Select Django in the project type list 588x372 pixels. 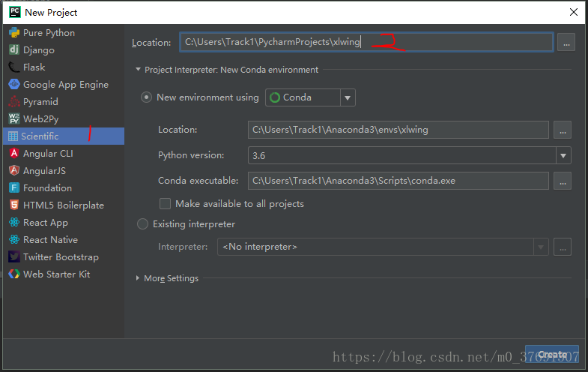coord(64,49)
